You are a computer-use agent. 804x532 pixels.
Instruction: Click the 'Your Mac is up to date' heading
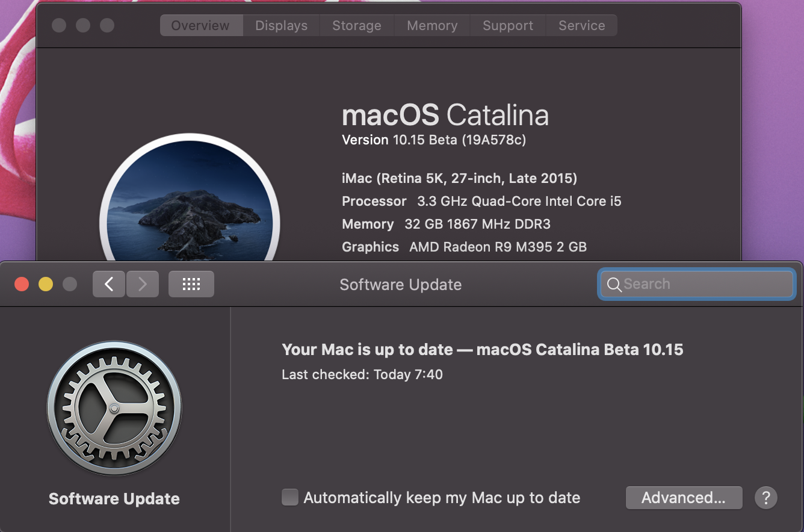(483, 350)
